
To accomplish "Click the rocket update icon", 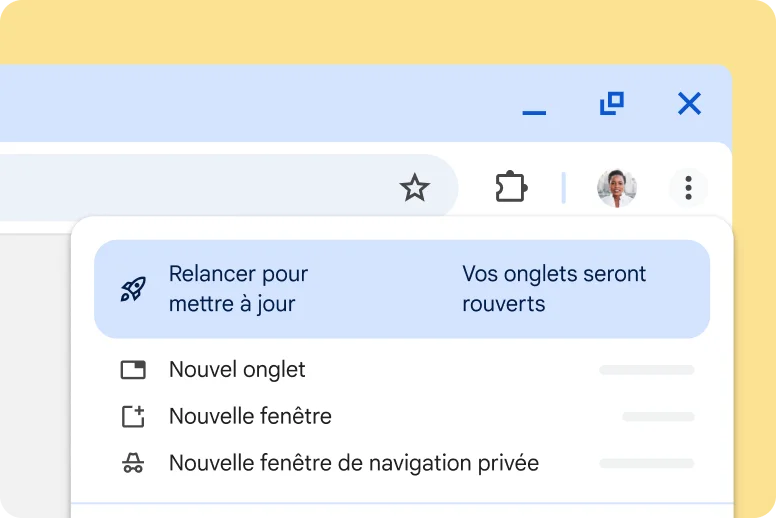I will coord(133,289).
